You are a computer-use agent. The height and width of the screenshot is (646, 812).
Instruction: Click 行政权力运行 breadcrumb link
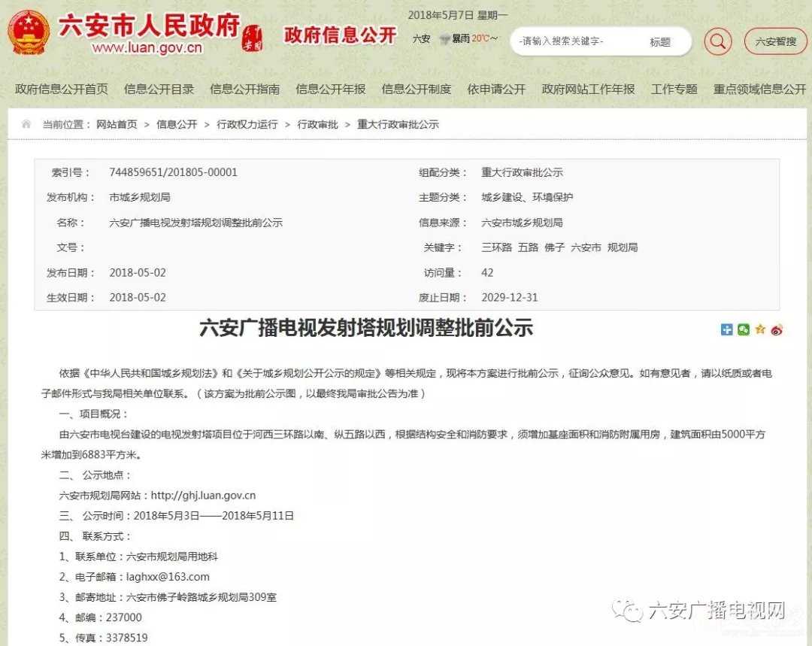tap(247, 124)
